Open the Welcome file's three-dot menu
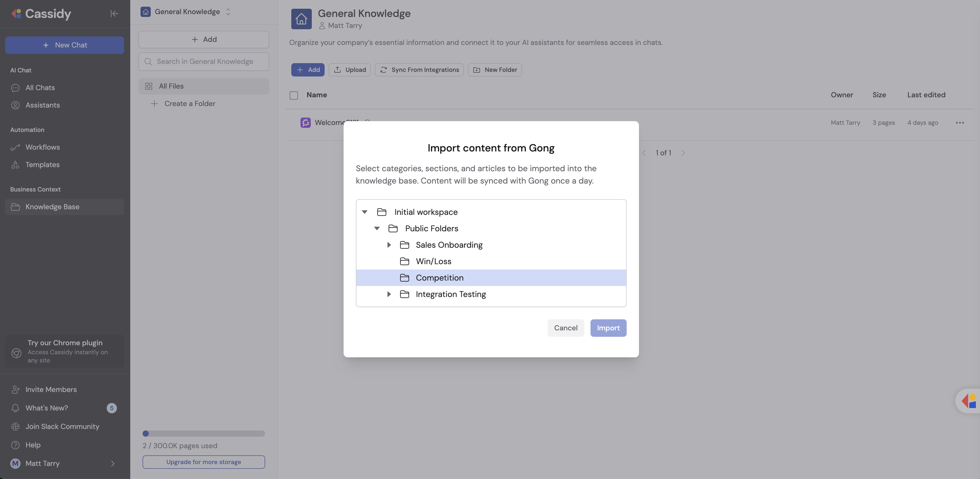 (959, 123)
